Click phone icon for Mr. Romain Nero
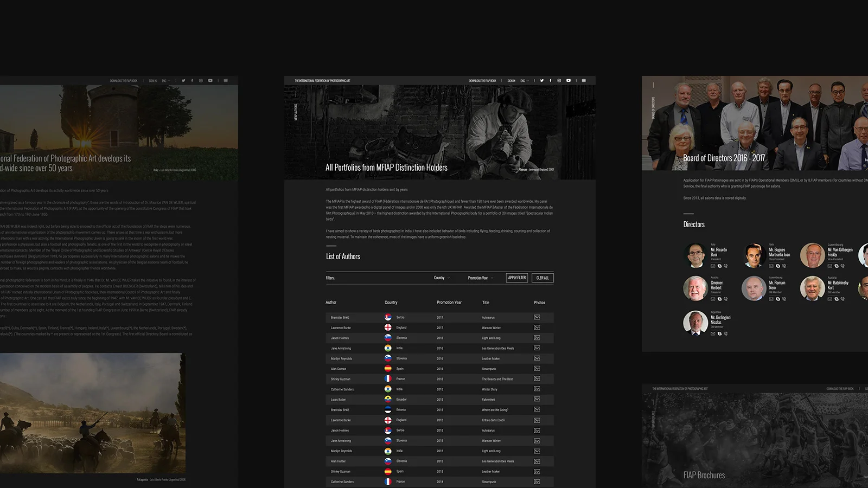 pyautogui.click(x=784, y=299)
